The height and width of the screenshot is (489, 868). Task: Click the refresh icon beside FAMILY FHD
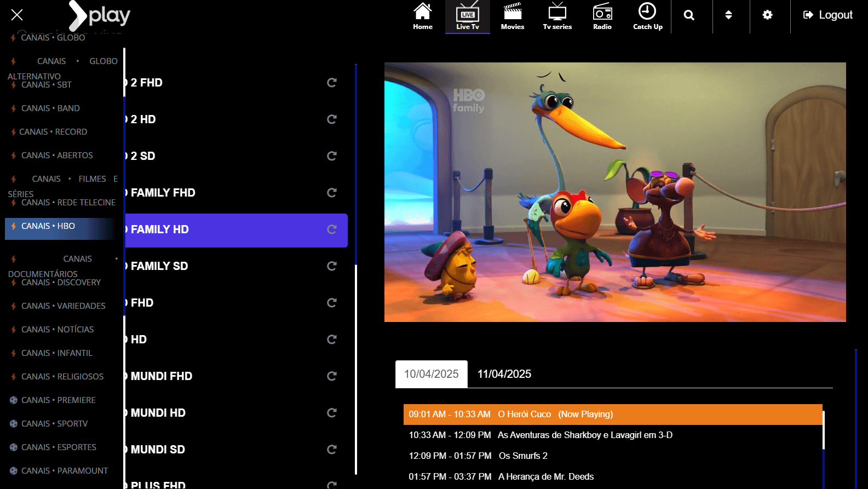[x=331, y=193]
